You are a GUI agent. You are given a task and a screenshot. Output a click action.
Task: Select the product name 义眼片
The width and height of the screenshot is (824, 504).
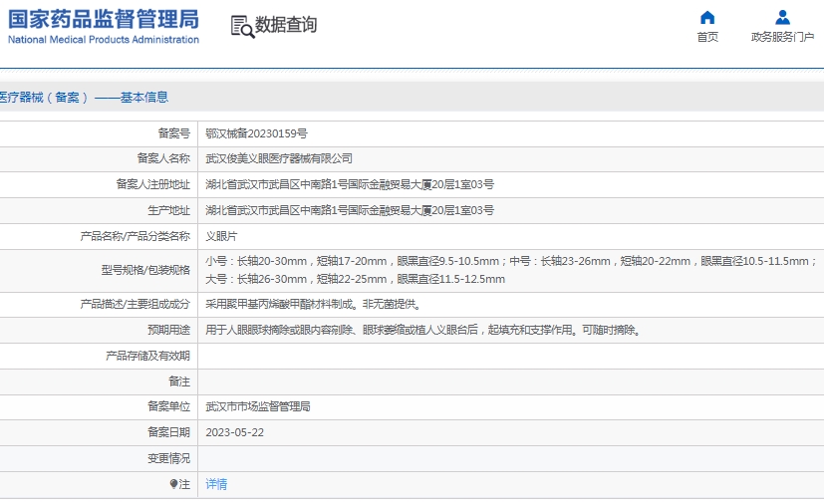[x=221, y=236]
